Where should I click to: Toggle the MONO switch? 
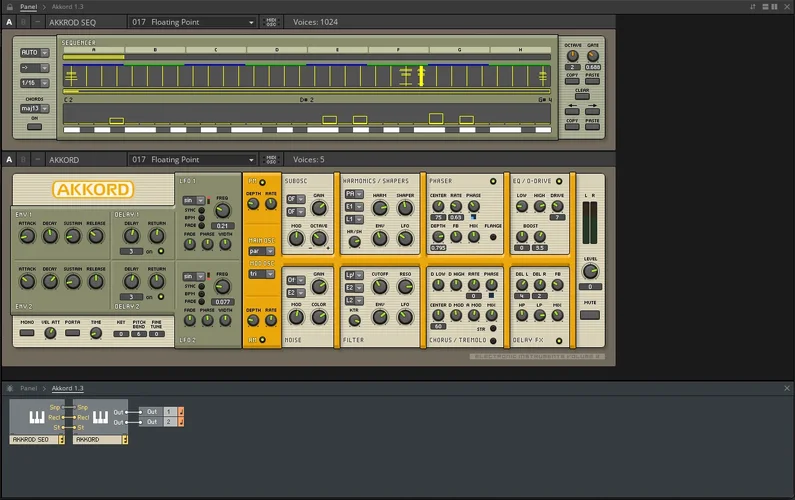pyautogui.click(x=26, y=333)
